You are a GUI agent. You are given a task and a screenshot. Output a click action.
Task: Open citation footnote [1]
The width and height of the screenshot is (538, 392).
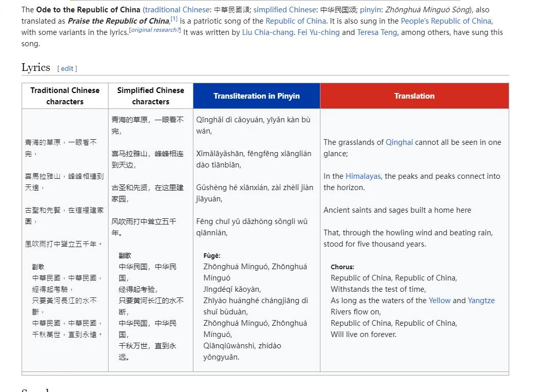[x=174, y=19]
